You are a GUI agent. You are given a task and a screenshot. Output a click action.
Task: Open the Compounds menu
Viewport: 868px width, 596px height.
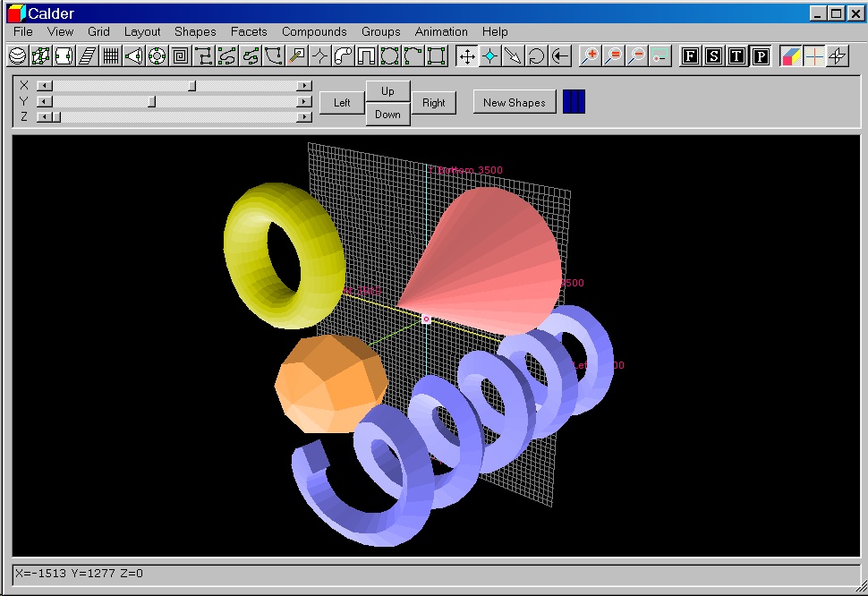click(x=314, y=31)
